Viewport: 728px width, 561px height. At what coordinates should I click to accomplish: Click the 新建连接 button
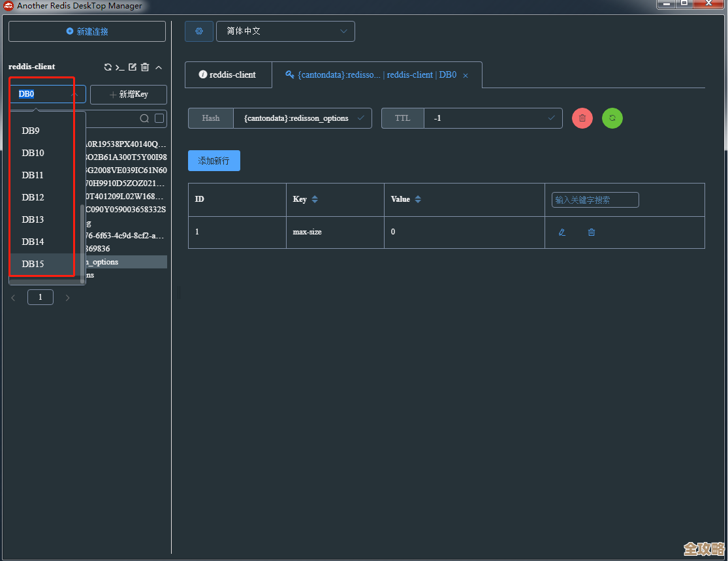click(87, 31)
